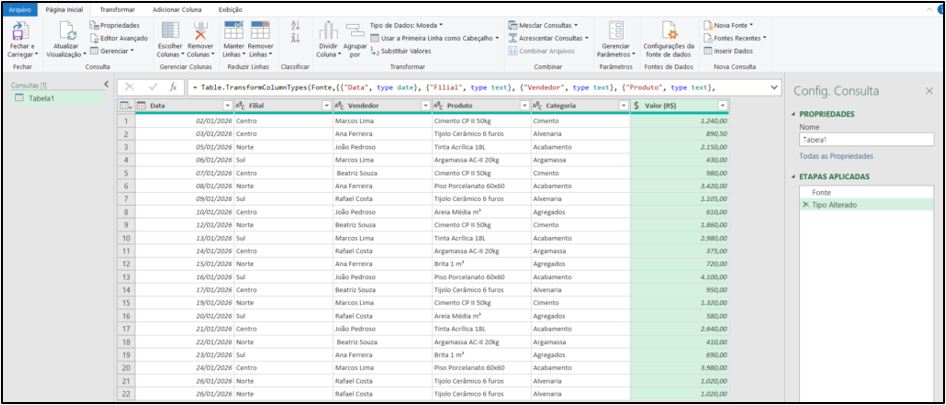The width and height of the screenshot is (946, 405).
Task: Click inside the formula bar
Action: [477, 88]
